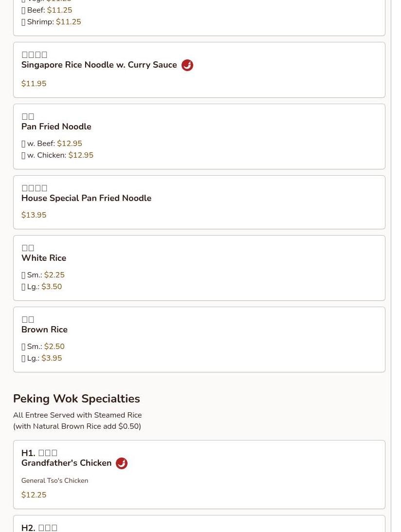The height and width of the screenshot is (532, 401).
Task: Open House Special Pan Fried Noodle item
Action: [x=86, y=198]
